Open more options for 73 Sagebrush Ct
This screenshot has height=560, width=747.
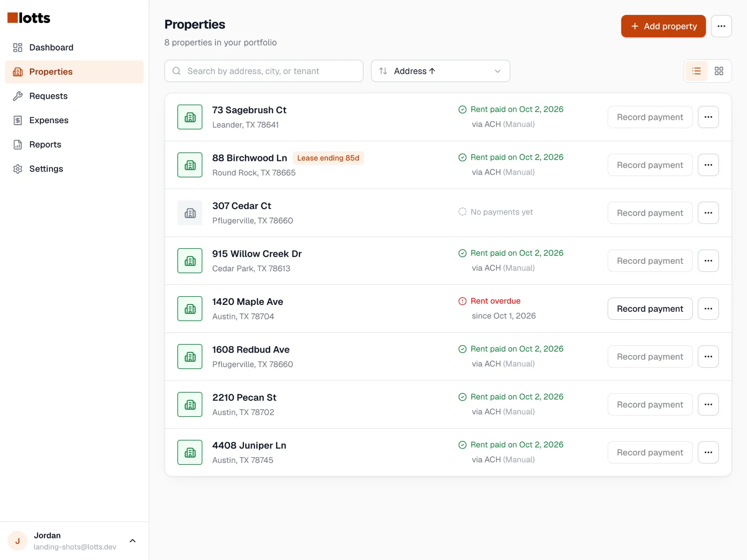coord(708,117)
